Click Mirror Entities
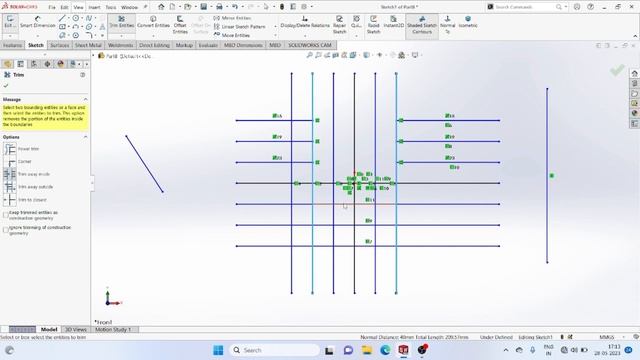The width and height of the screenshot is (640, 360). tap(232, 18)
